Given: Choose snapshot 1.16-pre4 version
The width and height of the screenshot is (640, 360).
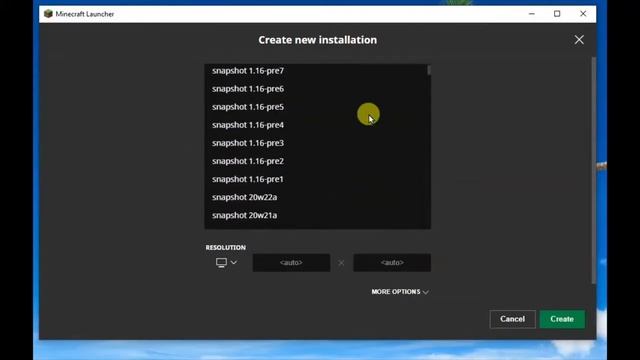Looking at the screenshot, I should click(x=317, y=125).
